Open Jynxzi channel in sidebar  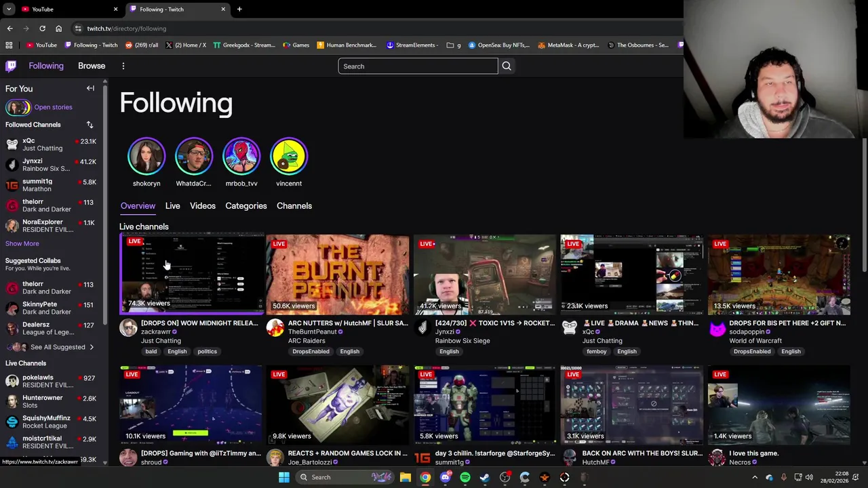(x=51, y=165)
